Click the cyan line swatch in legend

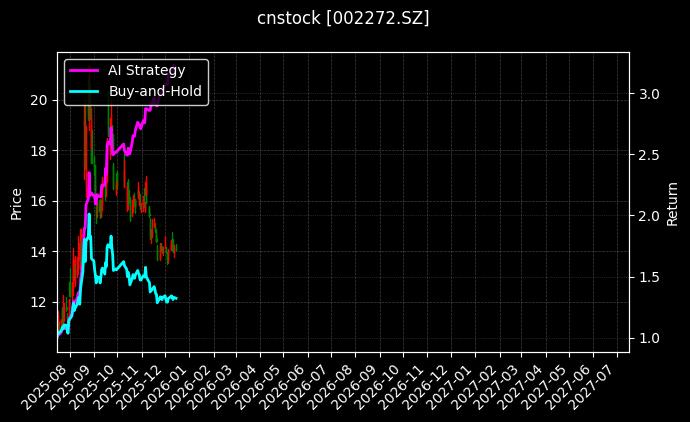[x=85, y=90]
